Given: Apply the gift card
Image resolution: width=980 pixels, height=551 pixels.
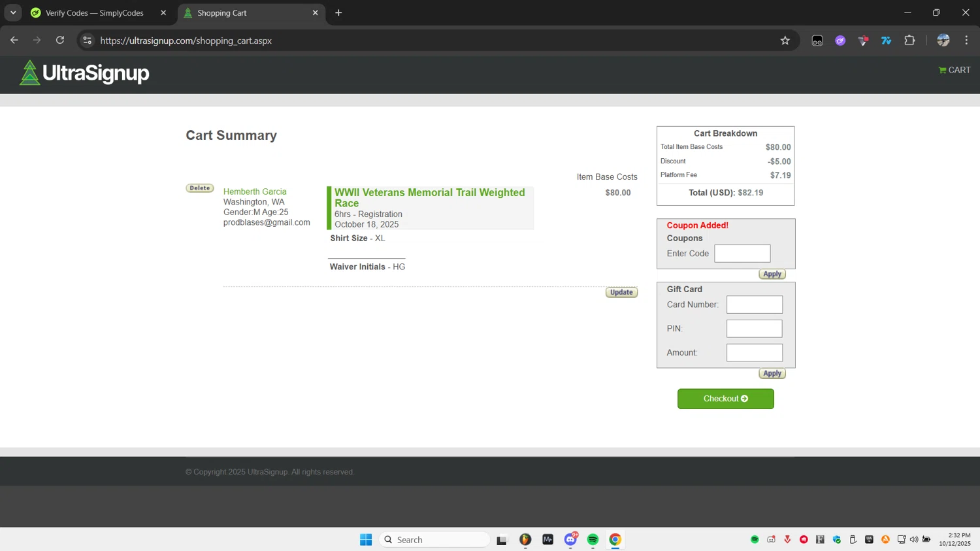Looking at the screenshot, I should [772, 373].
